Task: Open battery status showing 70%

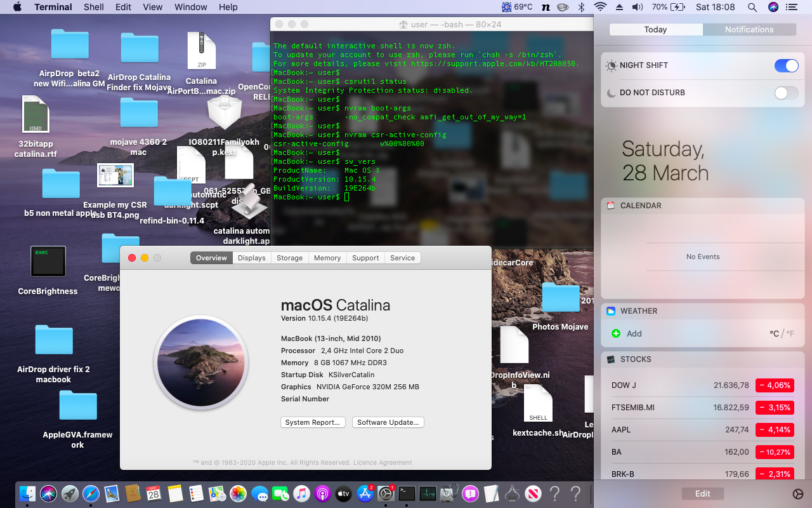Action: [x=669, y=7]
